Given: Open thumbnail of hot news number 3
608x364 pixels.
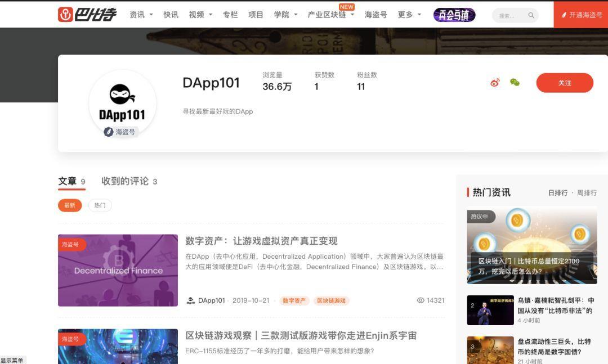Looking at the screenshot, I should (490, 350).
